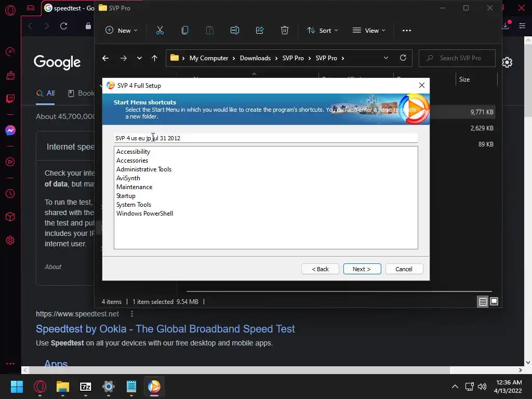Go forward using File Explorer's right arrow
532x399 pixels.
point(124,58)
